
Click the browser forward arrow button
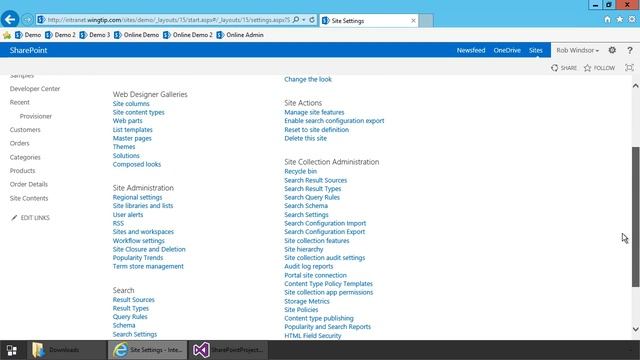coord(27,20)
